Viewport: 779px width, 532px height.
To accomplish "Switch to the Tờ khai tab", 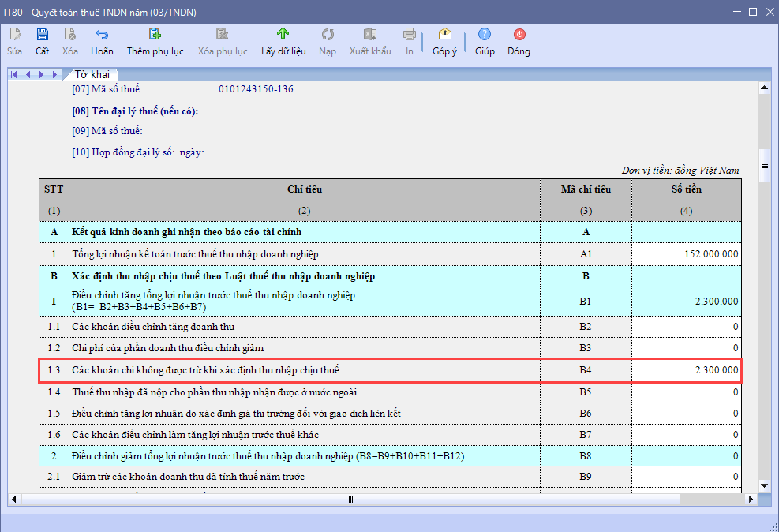I will (92, 74).
